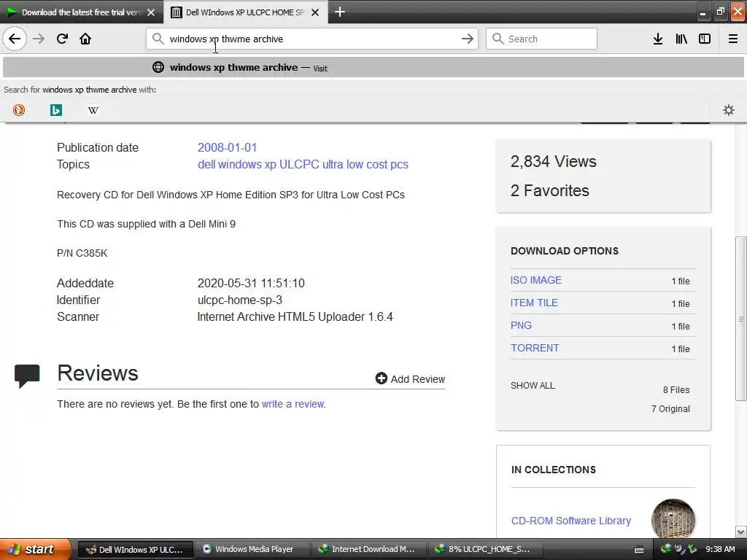747x560 pixels.
Task: Click the Search box in the toolbar
Action: point(541,39)
